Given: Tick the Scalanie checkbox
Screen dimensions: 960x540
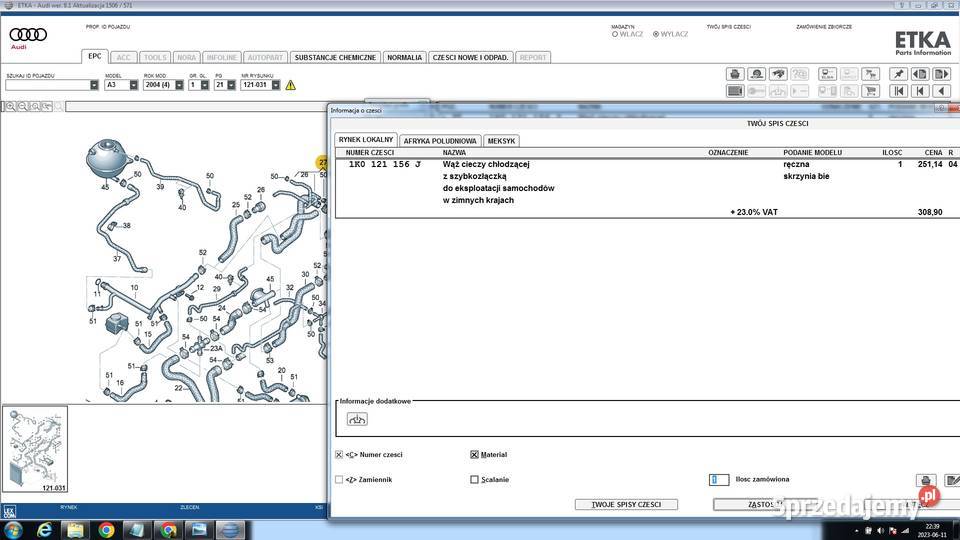Looking at the screenshot, I should (x=474, y=480).
